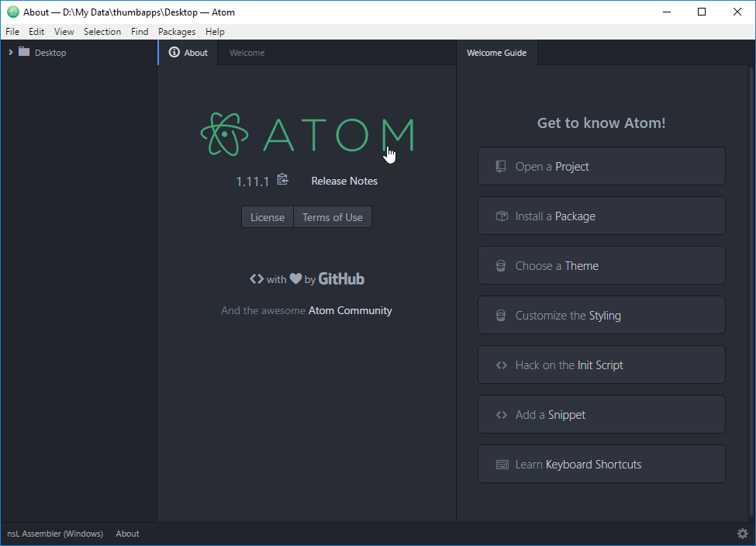The image size is (756, 546).
Task: Expand the Desktop folder chevron
Action: (11, 52)
